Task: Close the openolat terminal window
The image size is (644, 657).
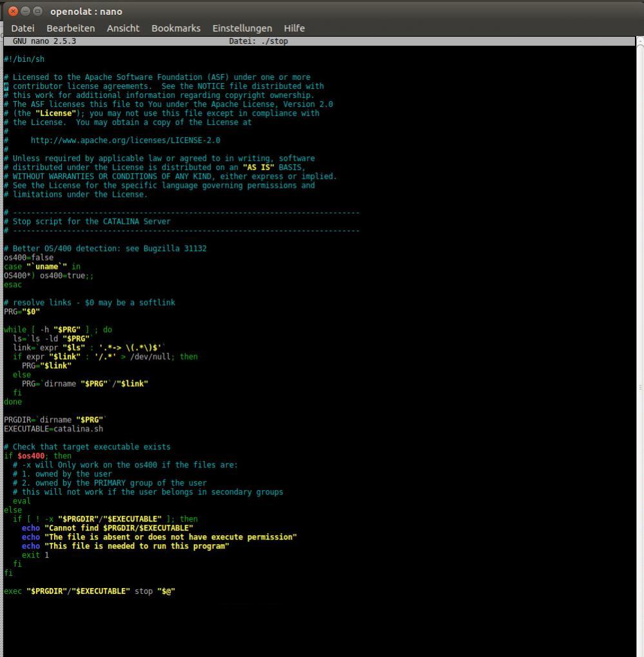Action: coord(13,12)
